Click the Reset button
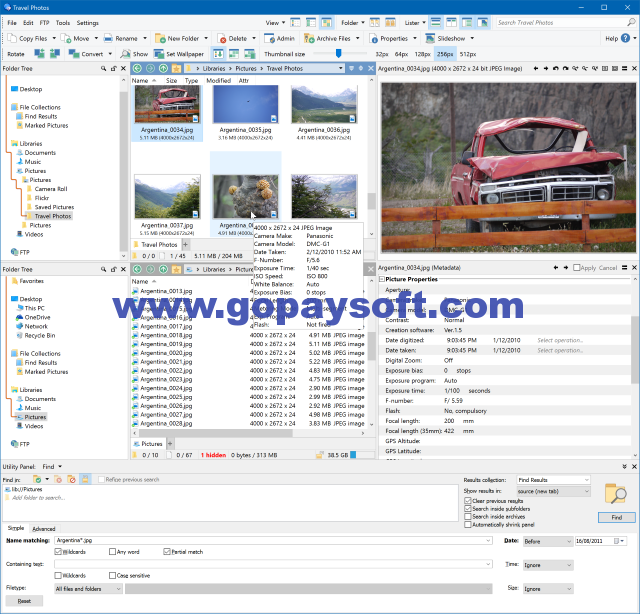 pos(24,601)
